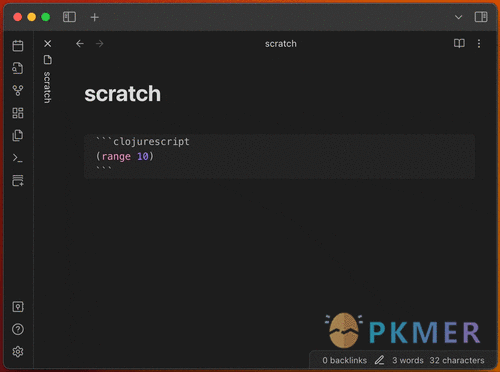This screenshot has width=500, height=372.
Task: Open settings gear icon
Action: [18, 352]
